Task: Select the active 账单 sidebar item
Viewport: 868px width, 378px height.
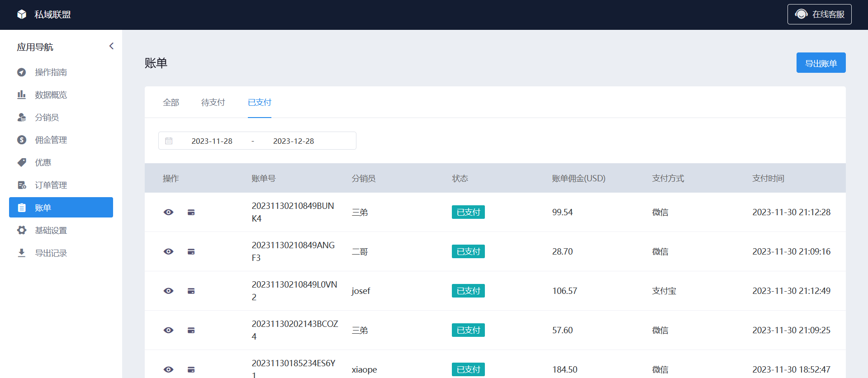Action: click(x=61, y=208)
